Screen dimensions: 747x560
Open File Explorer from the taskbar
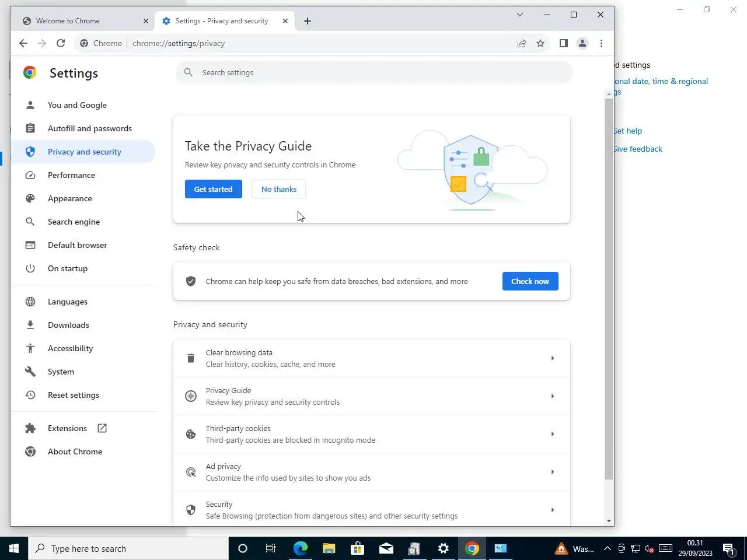click(329, 548)
